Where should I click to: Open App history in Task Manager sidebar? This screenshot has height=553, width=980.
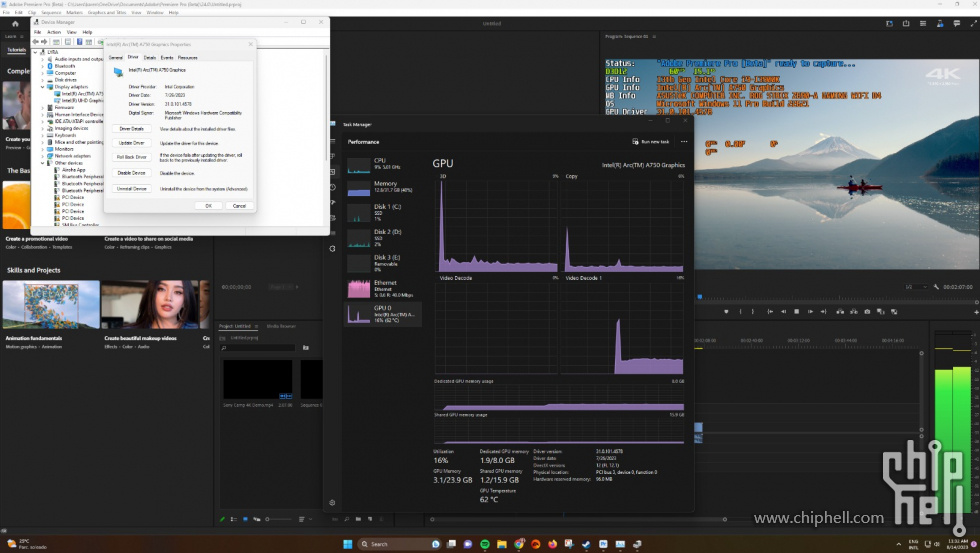[332, 187]
